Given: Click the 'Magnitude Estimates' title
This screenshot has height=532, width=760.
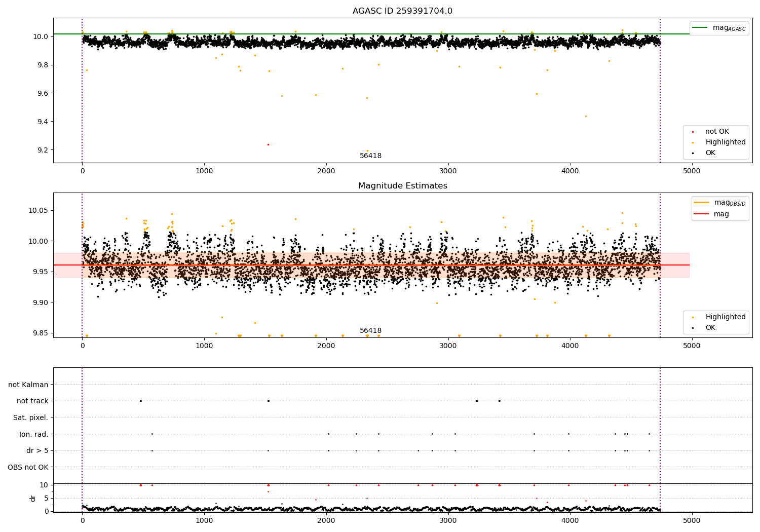Looking at the screenshot, I should [402, 186].
